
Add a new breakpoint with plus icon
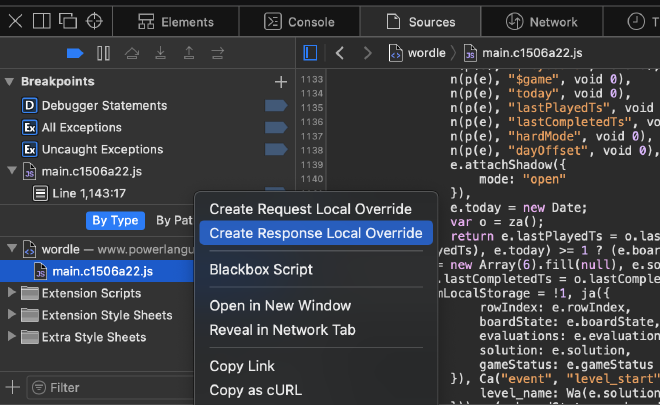point(281,82)
